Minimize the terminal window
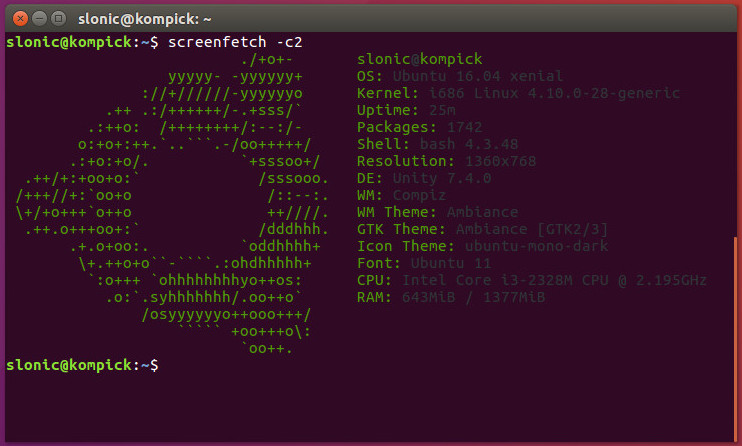Image resolution: width=742 pixels, height=446 pixels. point(39,19)
